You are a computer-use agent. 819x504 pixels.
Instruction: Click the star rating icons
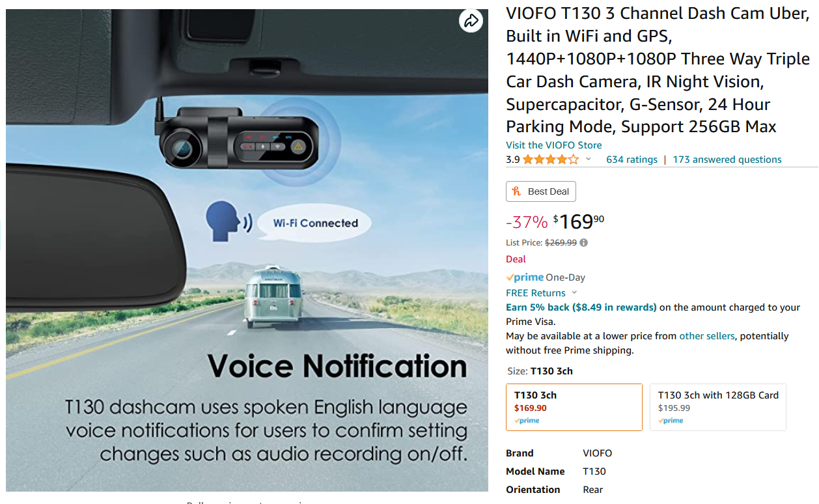coord(550,160)
